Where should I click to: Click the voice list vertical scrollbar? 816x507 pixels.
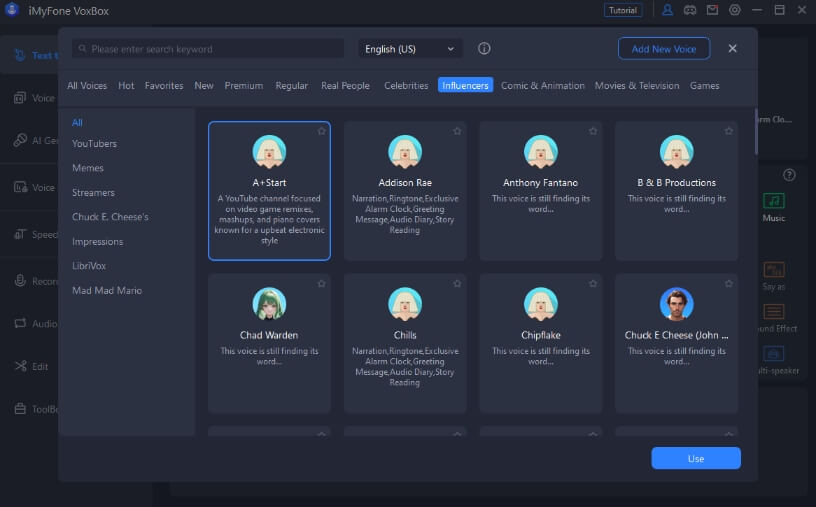[756, 132]
